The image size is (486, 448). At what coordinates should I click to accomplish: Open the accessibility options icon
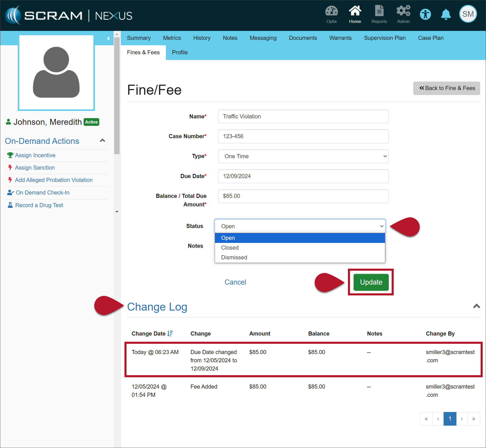point(425,14)
